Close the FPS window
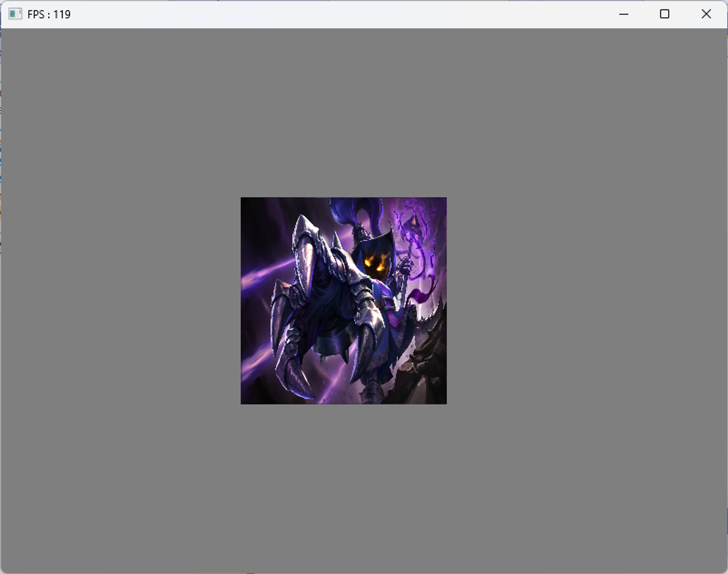 coord(706,14)
